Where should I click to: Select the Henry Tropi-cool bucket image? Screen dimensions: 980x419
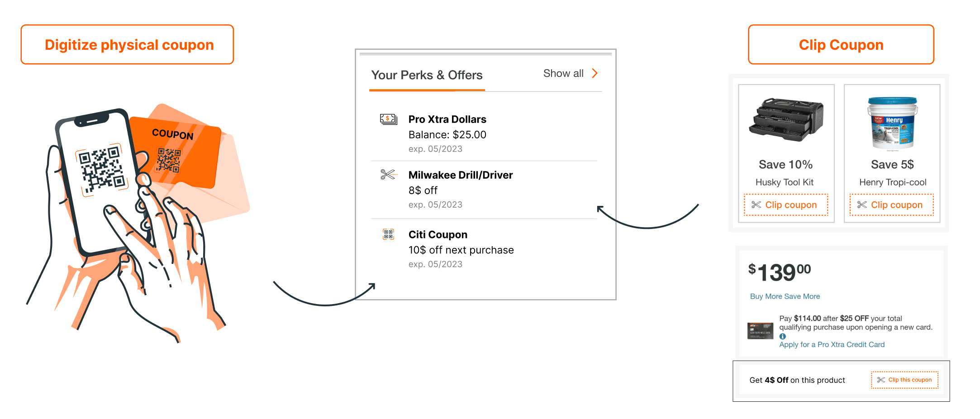[892, 123]
